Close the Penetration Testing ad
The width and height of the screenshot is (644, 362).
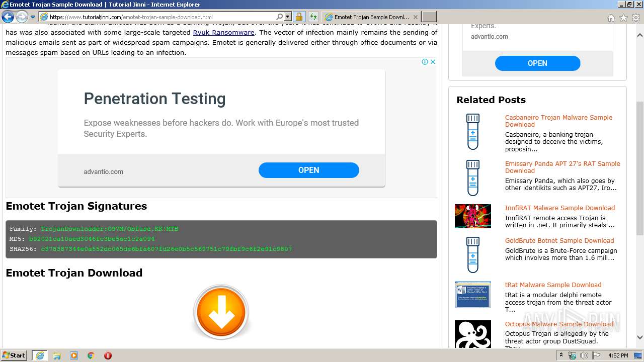[433, 62]
